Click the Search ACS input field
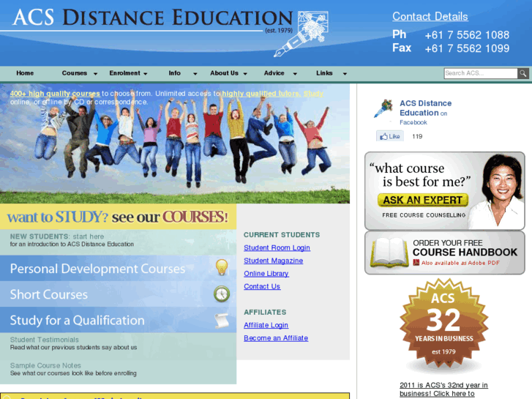The height and width of the screenshot is (399, 532). [481, 73]
